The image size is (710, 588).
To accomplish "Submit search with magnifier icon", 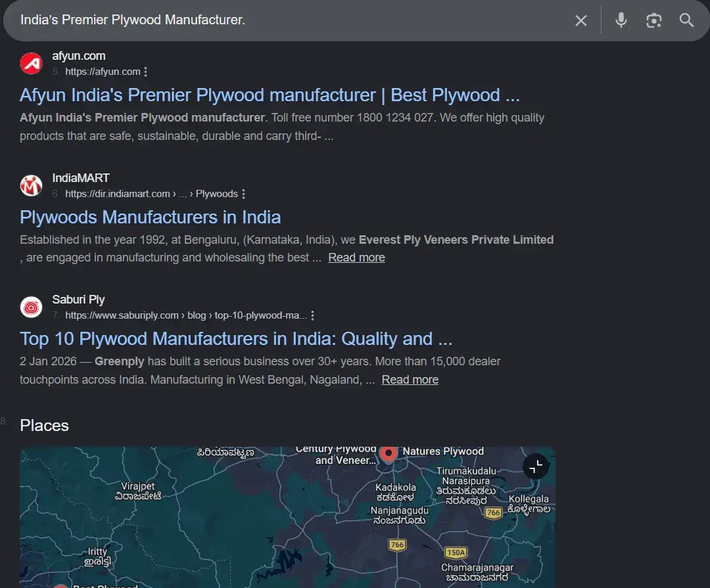I will pyautogui.click(x=686, y=20).
